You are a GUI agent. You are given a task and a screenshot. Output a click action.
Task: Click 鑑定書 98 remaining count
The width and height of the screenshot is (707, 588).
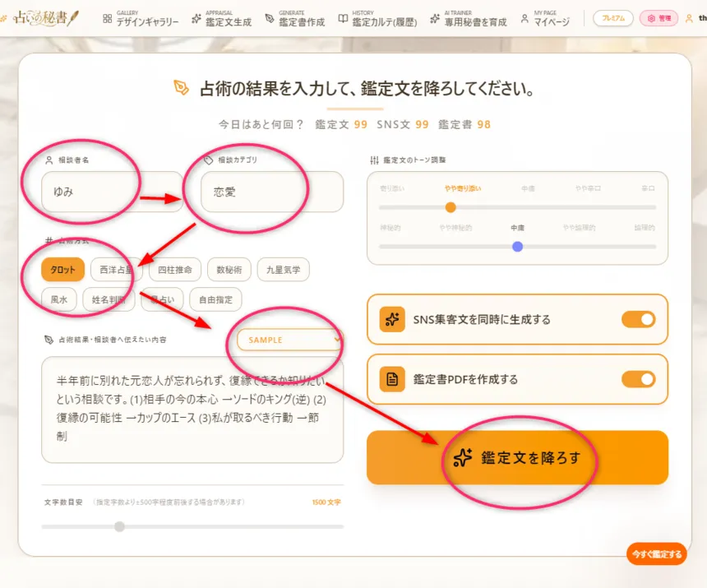(464, 124)
